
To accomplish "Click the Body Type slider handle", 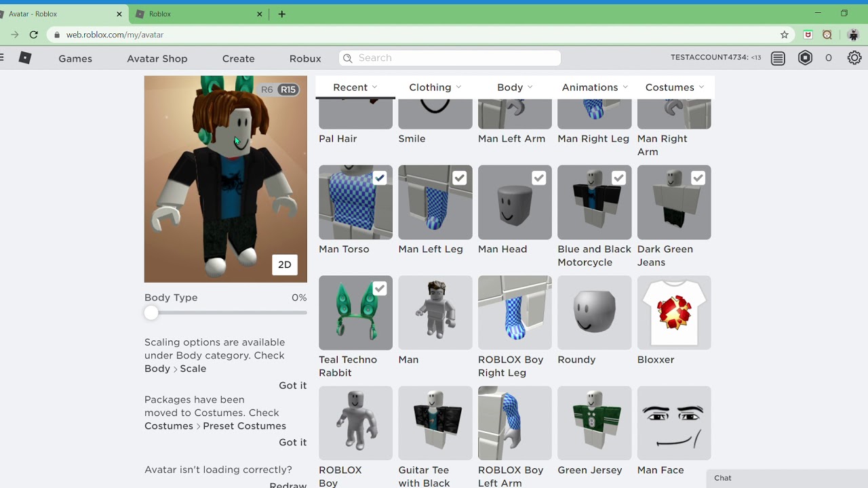I will 151,312.
